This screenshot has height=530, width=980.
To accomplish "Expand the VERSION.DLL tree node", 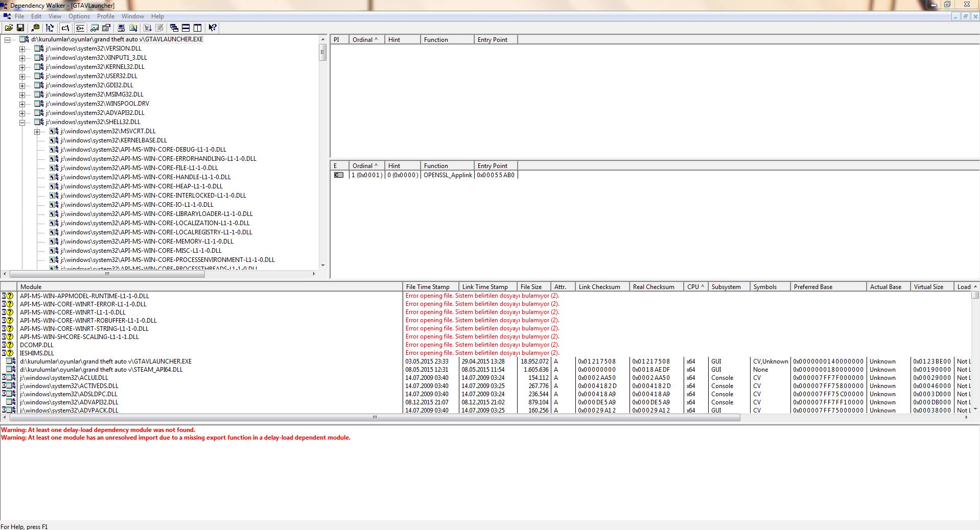I will click(x=22, y=49).
